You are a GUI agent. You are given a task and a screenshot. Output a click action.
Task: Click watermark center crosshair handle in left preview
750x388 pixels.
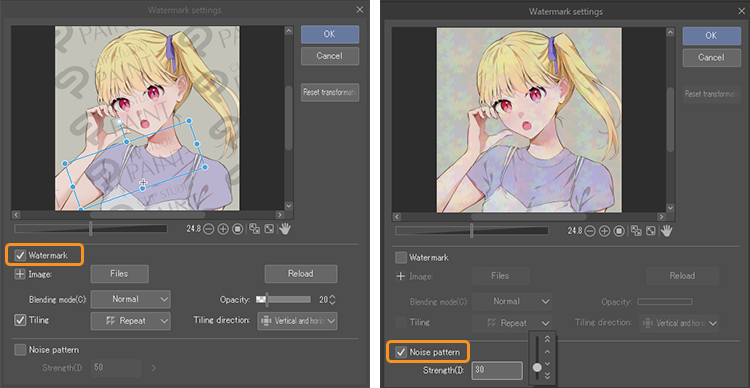click(x=143, y=183)
